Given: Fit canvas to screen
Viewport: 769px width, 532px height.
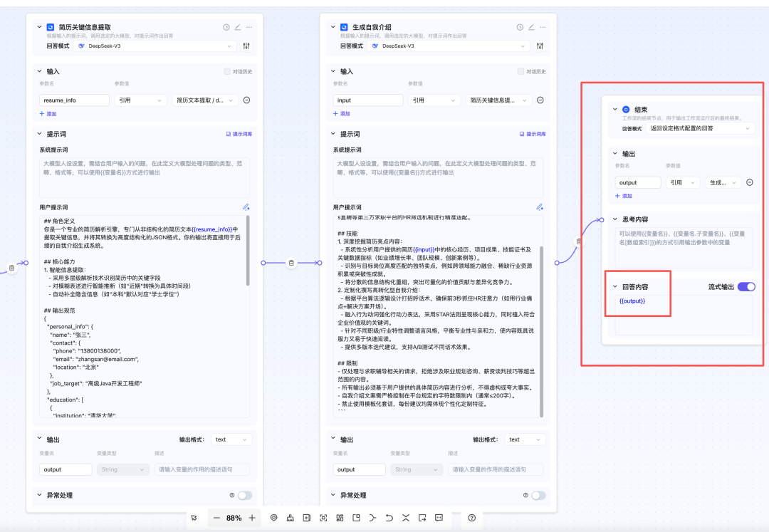Looking at the screenshot, I should 323,518.
